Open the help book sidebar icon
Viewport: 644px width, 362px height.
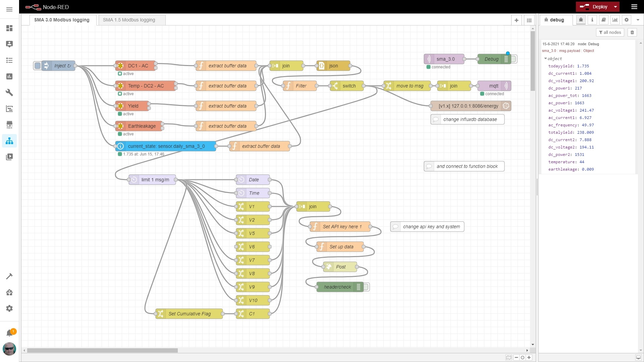point(603,20)
